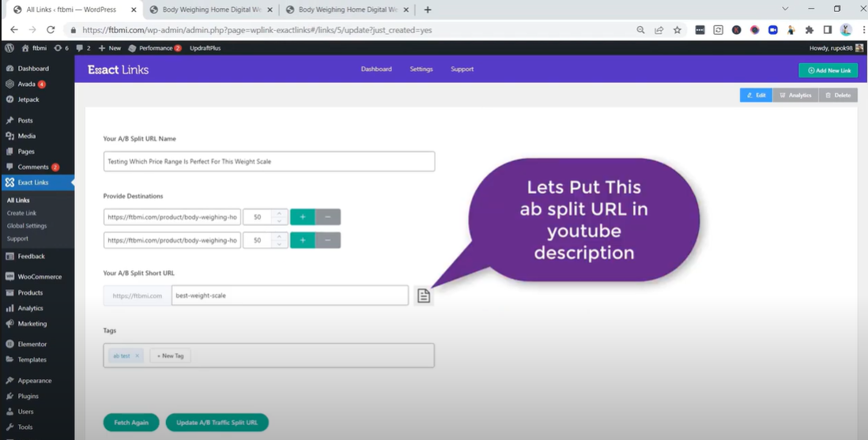Open the Support submenu item in sidebar
This screenshot has width=868, height=440.
17,239
